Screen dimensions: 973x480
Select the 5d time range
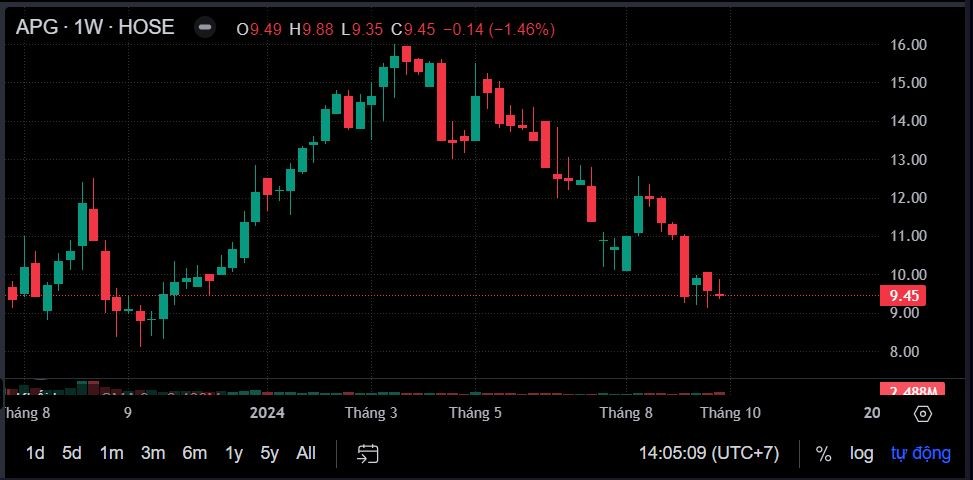tap(72, 453)
